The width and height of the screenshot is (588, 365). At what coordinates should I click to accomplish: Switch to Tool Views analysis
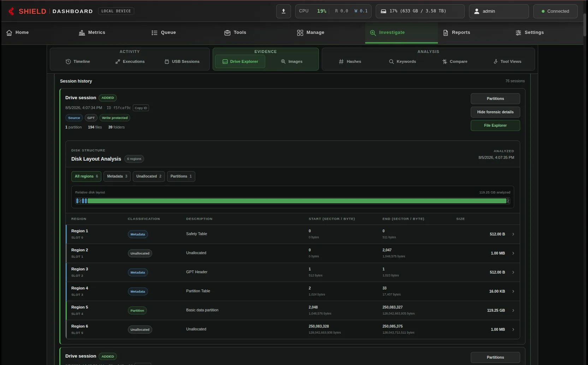click(507, 61)
